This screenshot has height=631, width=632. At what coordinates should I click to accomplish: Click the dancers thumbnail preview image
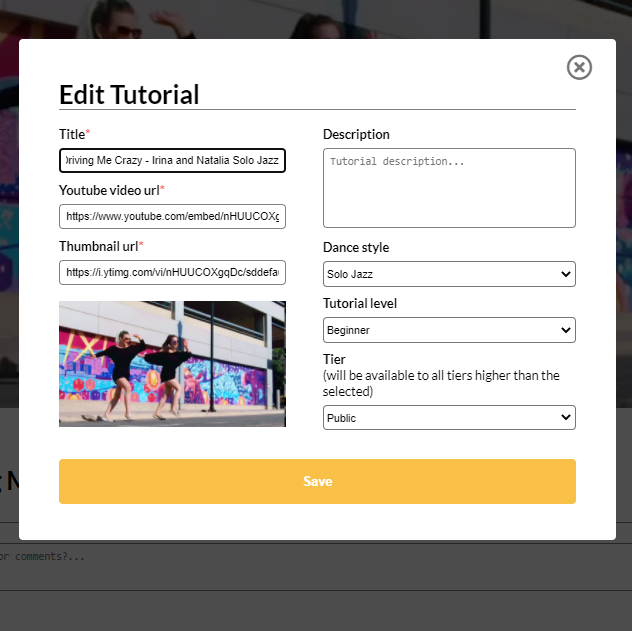click(x=172, y=364)
